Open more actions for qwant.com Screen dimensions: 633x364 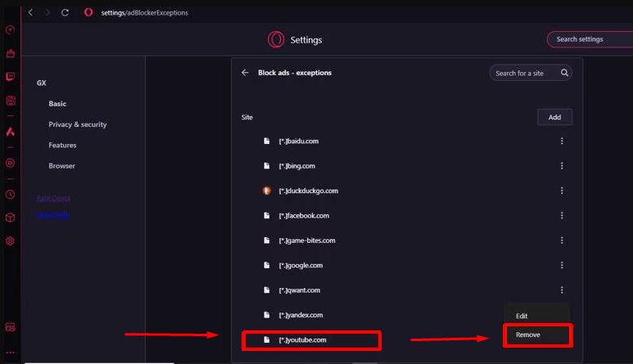[562, 290]
